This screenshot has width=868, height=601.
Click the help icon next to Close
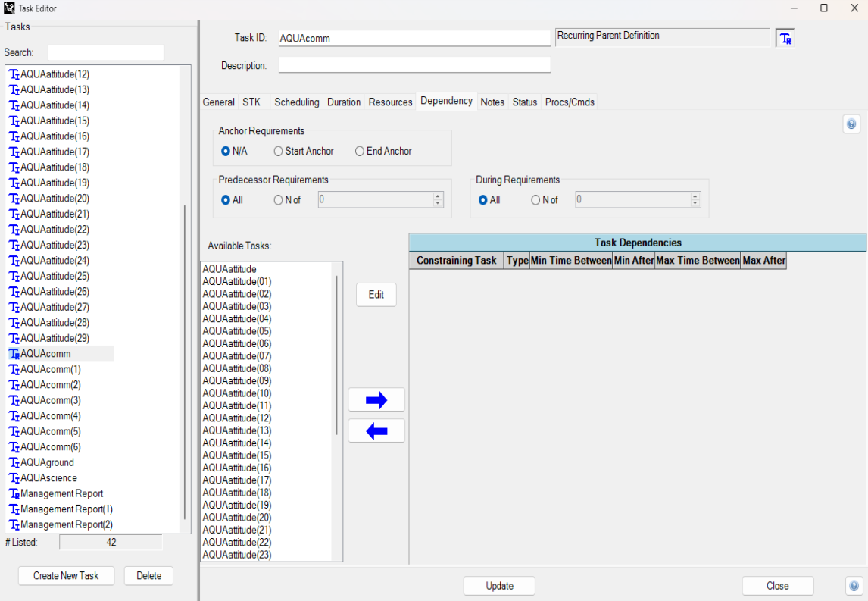tap(854, 586)
